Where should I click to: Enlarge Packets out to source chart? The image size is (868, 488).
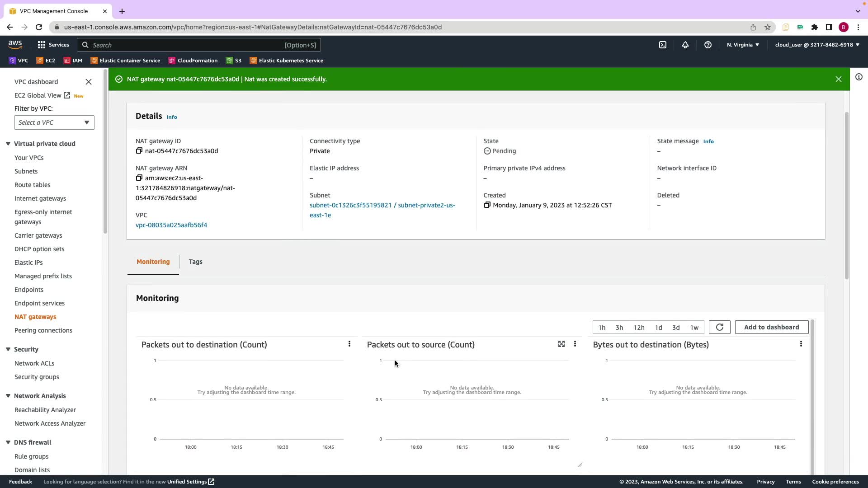click(561, 344)
